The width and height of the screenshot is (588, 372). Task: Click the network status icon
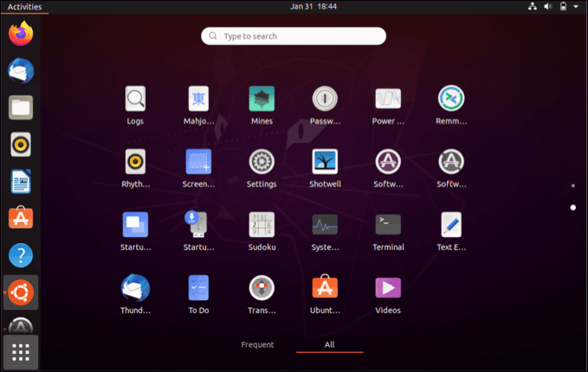tap(533, 6)
